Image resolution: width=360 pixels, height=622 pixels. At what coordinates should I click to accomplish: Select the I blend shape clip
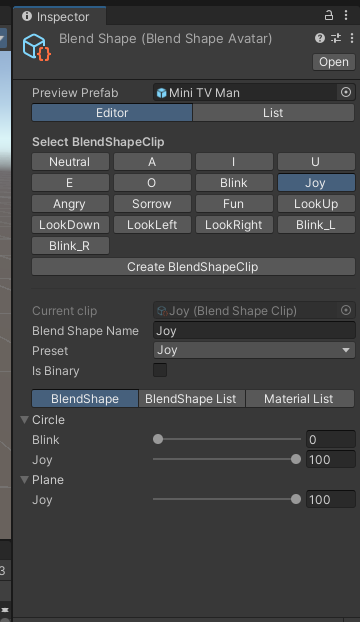click(234, 162)
